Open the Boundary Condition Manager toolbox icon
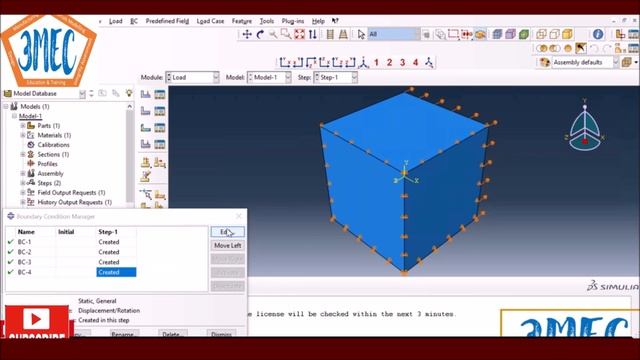The height and width of the screenshot is (360, 640). pyautogui.click(x=160, y=111)
